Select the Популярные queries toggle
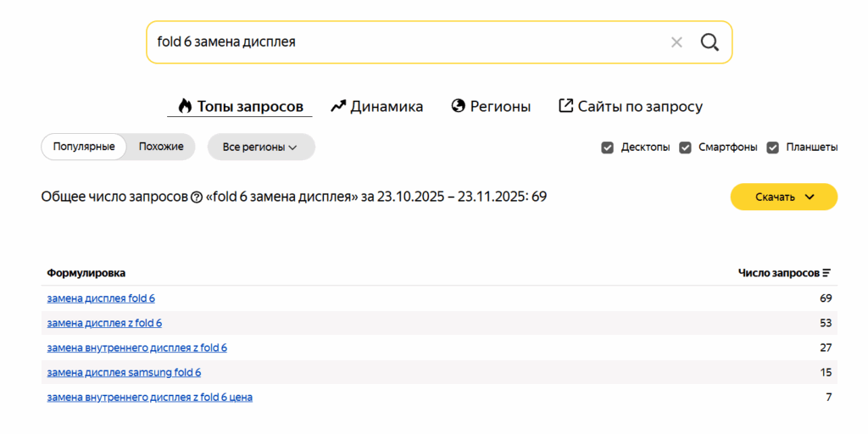868x434 pixels. pyautogui.click(x=84, y=147)
